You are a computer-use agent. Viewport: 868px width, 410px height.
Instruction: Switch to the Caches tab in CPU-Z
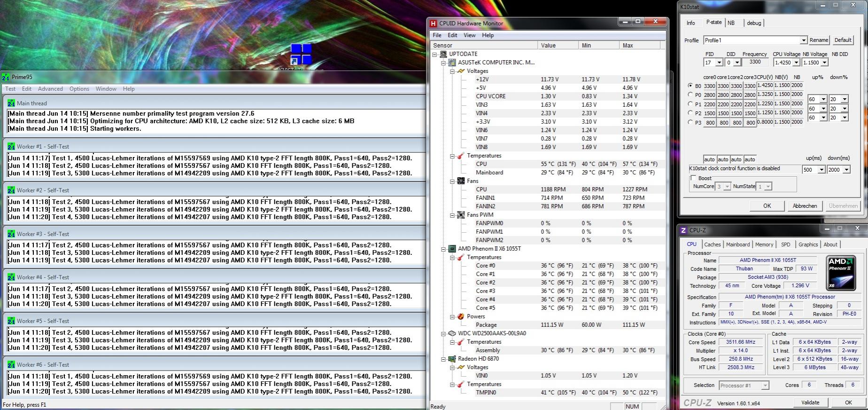click(x=713, y=244)
